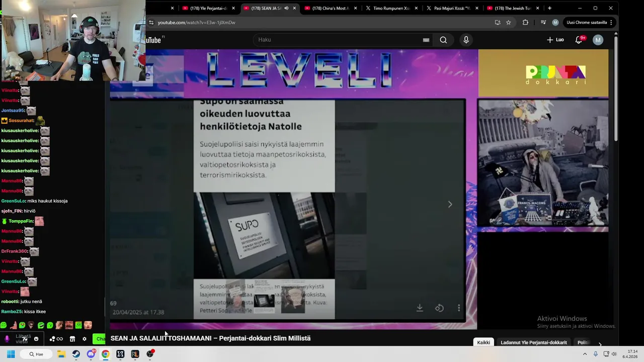Open the channel points shop icon

point(72,339)
